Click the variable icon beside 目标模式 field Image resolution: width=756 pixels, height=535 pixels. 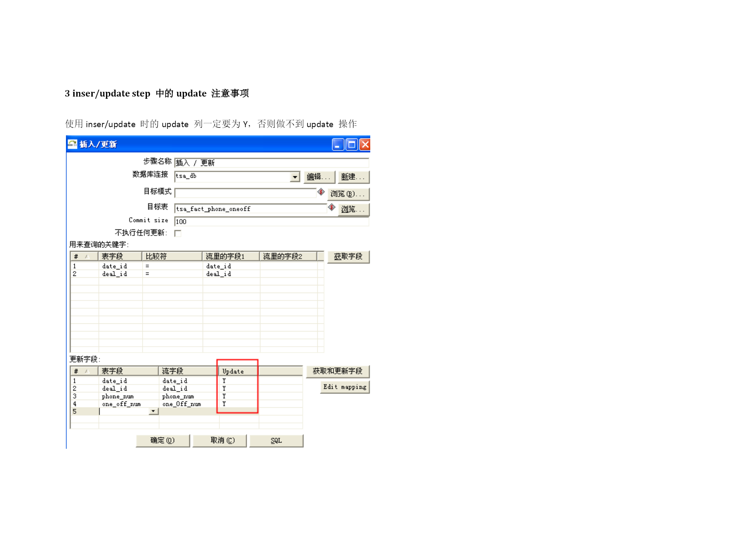[x=321, y=192]
